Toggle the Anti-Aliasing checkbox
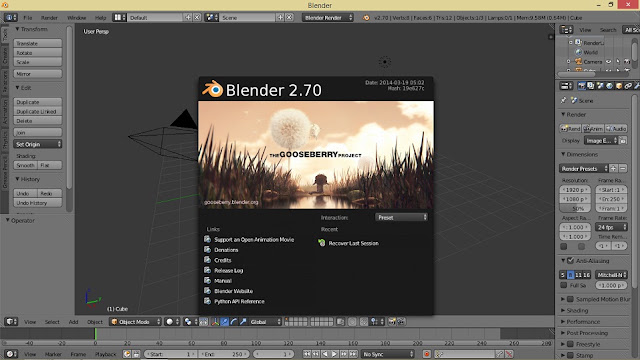This screenshot has height=360, width=640. pyautogui.click(x=571, y=260)
